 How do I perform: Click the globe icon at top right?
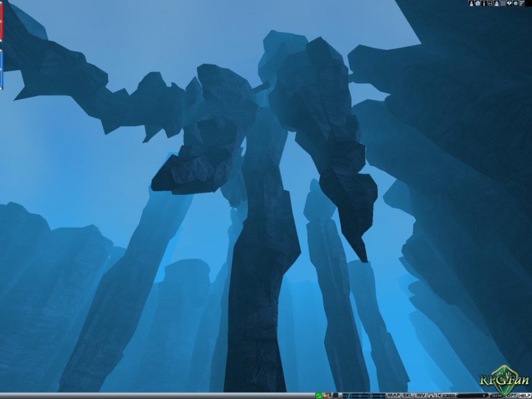[x=478, y=3]
